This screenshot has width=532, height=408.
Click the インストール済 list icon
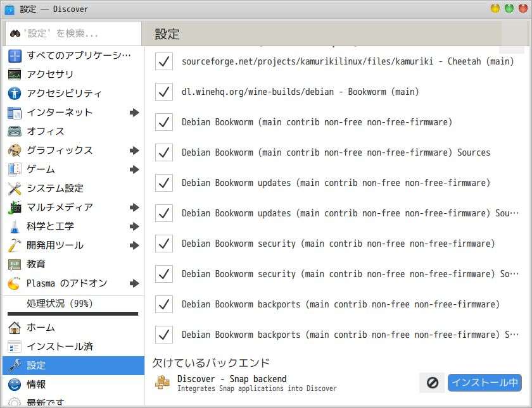pos(14,347)
